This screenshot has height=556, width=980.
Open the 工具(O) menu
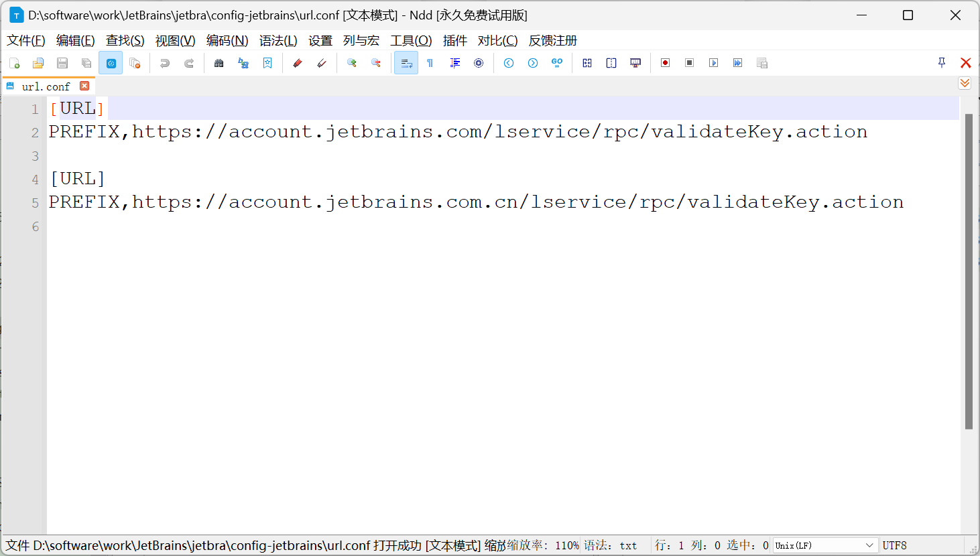pyautogui.click(x=412, y=41)
